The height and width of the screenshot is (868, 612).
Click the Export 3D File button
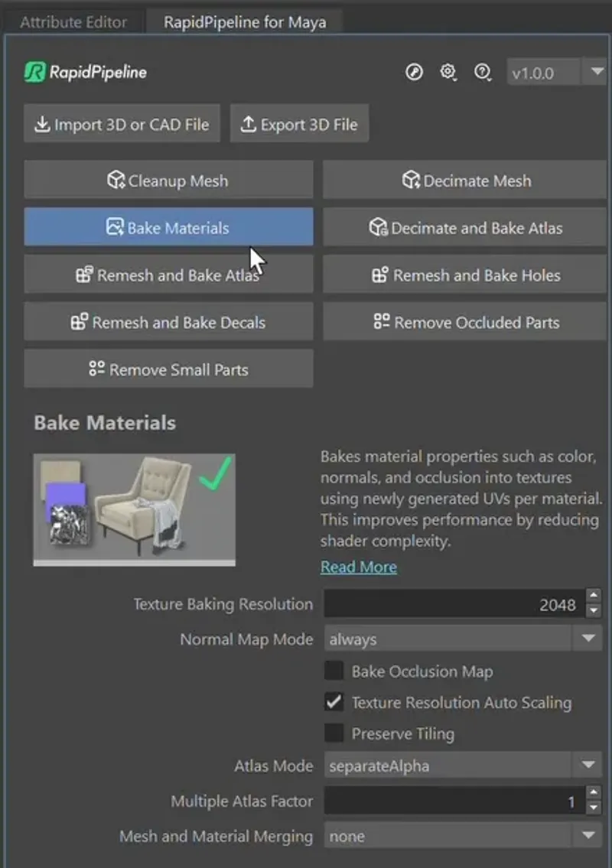(299, 123)
